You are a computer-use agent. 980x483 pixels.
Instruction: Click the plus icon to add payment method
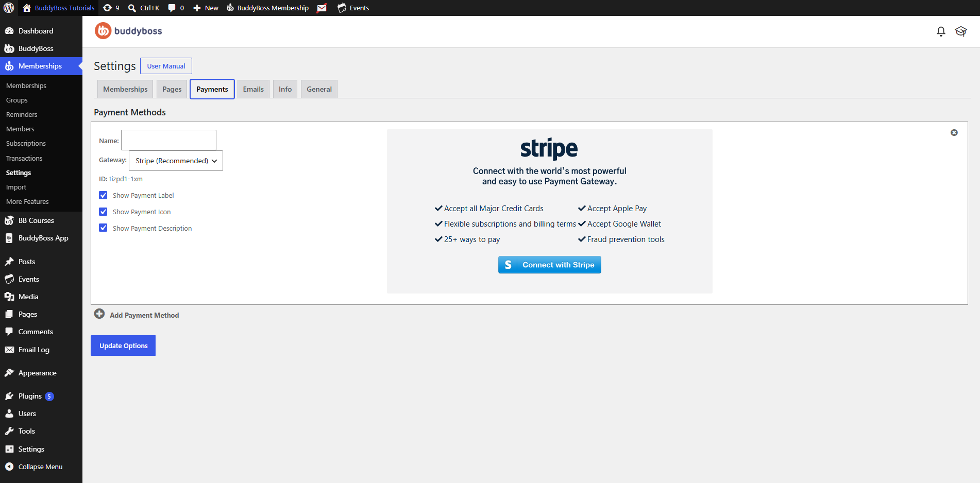pos(99,314)
